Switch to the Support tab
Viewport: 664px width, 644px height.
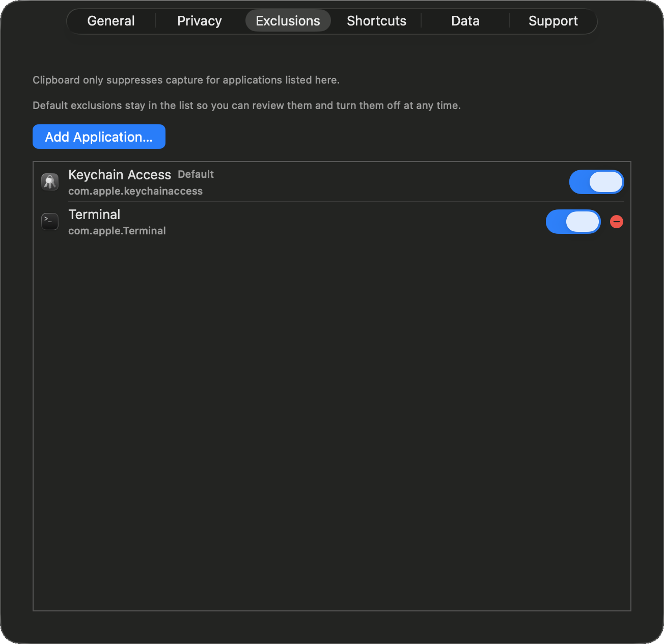pos(553,21)
